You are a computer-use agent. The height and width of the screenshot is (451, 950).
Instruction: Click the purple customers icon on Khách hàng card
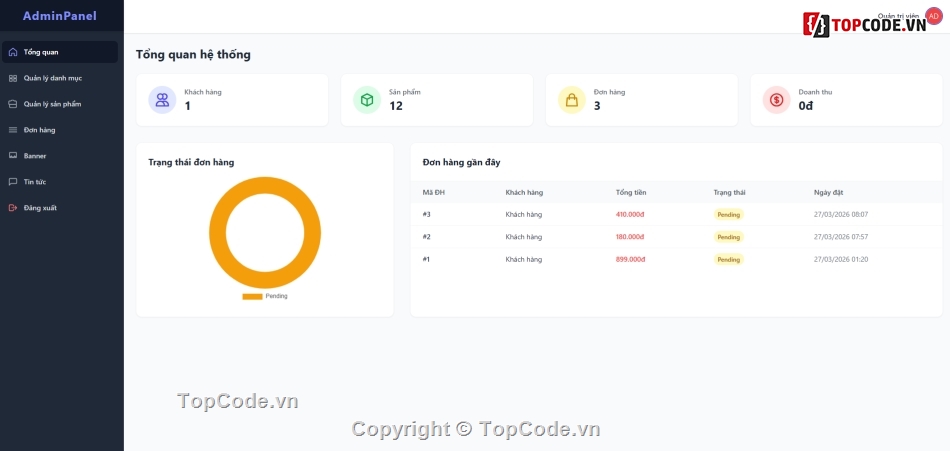[162, 100]
